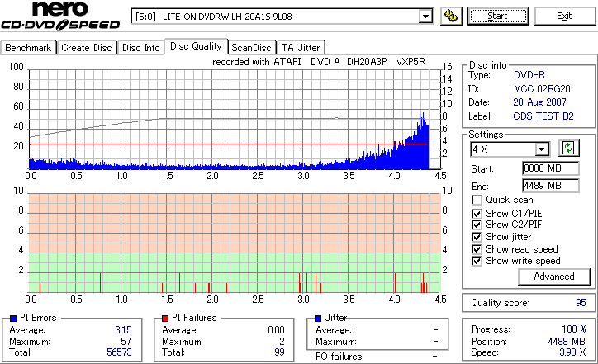The width and height of the screenshot is (598, 364).
Task: Open the drive selection dropdown arrow
Action: [x=425, y=17]
